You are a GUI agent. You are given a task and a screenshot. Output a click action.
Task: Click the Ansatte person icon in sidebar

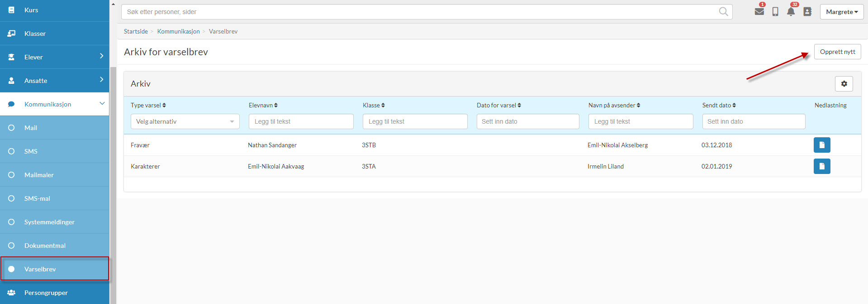pos(11,81)
